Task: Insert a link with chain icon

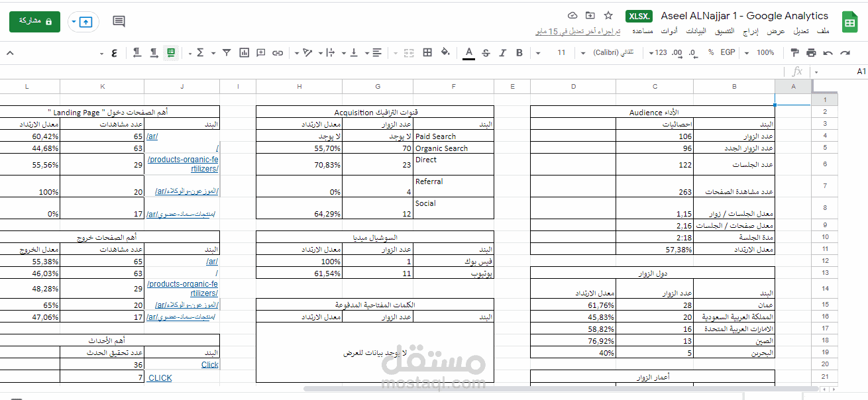Action: (278, 52)
